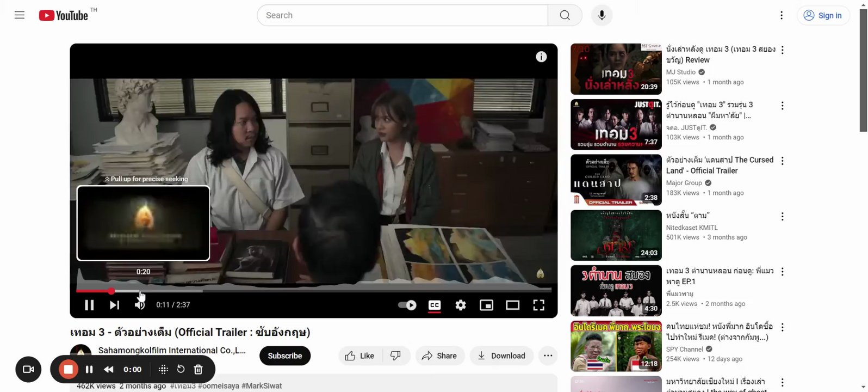Screen dimensions: 868x392
Task: Subscribe to the channel
Action: tap(285, 356)
